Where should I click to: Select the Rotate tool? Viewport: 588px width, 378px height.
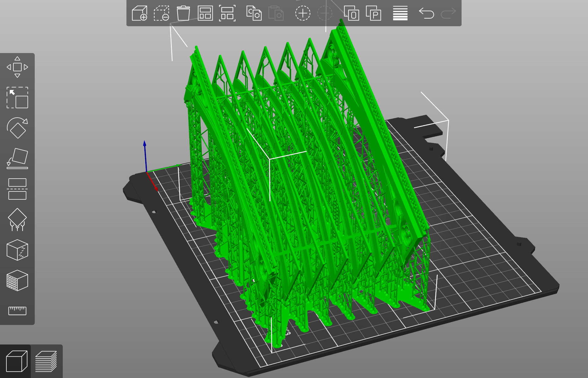click(17, 128)
